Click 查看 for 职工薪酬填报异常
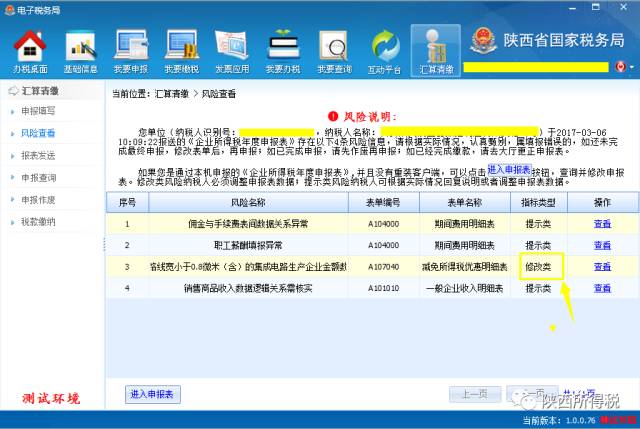 602,245
